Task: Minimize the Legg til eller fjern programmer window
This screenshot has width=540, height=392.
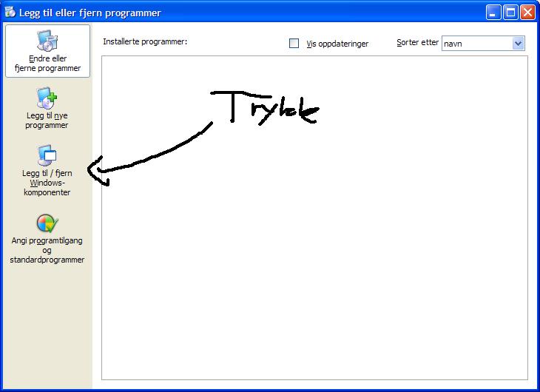Action: [493, 13]
